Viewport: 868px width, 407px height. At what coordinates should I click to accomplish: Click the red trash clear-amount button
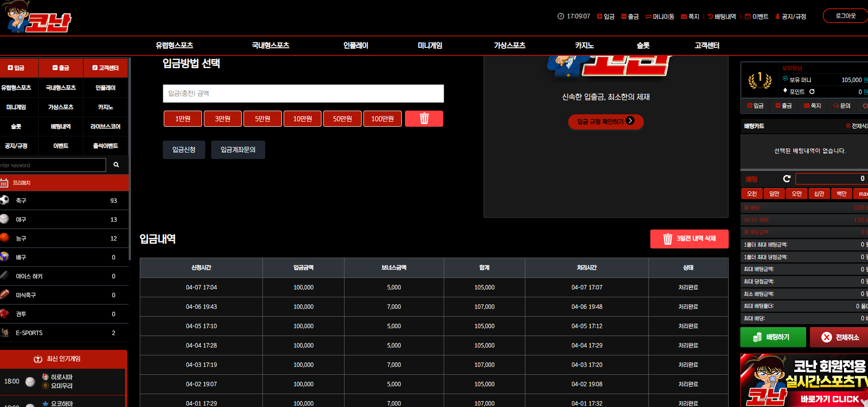coord(424,118)
